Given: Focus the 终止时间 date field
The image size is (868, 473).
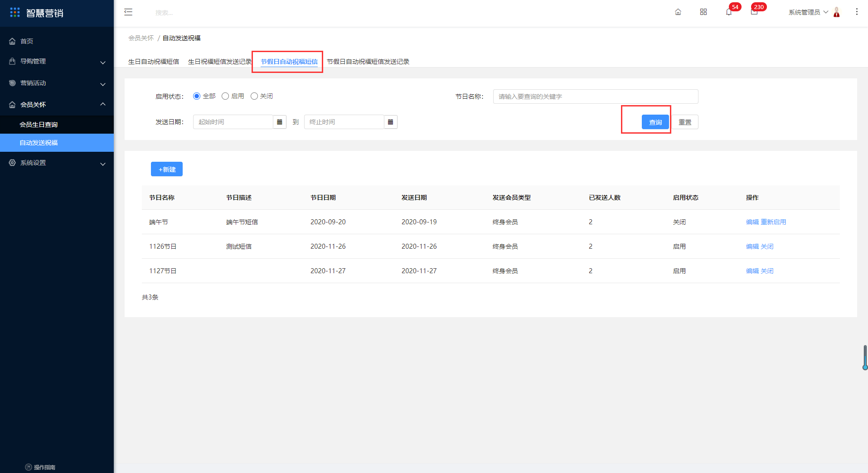Looking at the screenshot, I should [x=344, y=122].
